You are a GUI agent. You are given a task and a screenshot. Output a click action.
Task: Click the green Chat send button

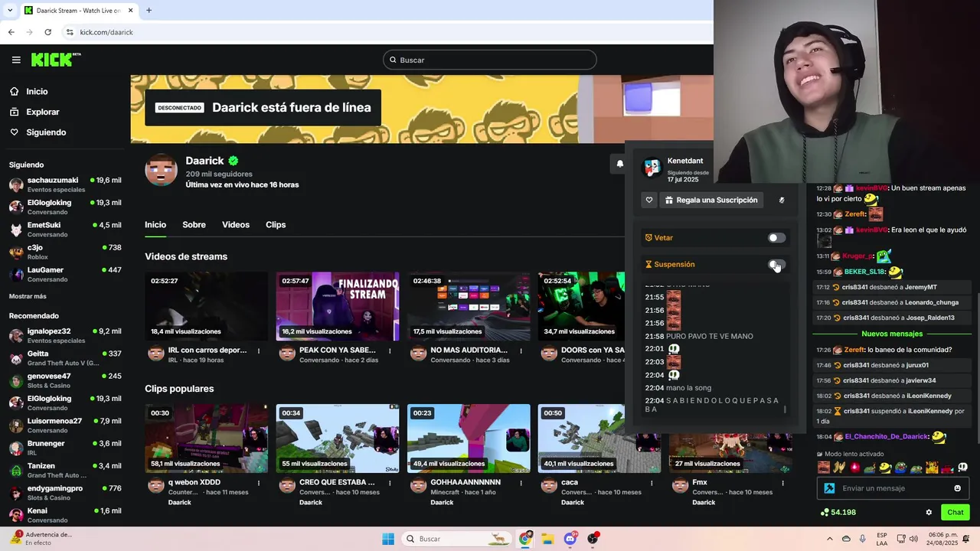[x=955, y=513]
